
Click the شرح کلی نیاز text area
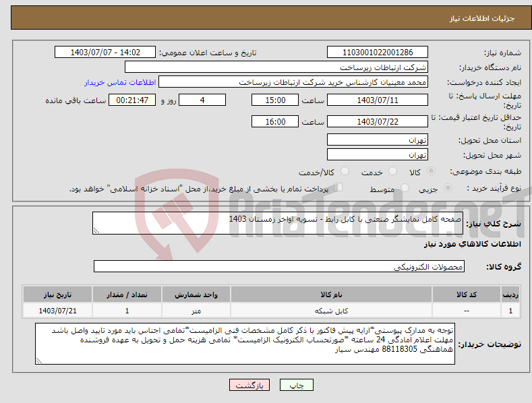[x=278, y=223]
